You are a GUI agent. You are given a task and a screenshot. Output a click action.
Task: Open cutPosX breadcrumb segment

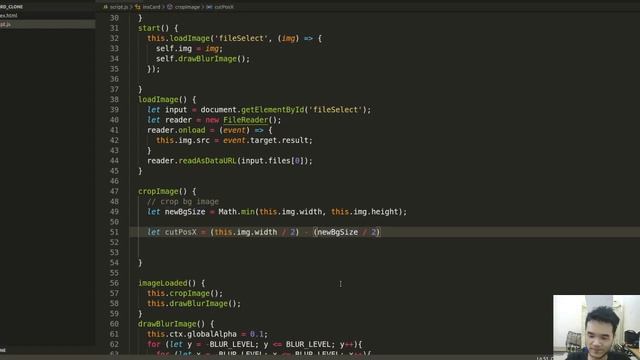[224, 7]
